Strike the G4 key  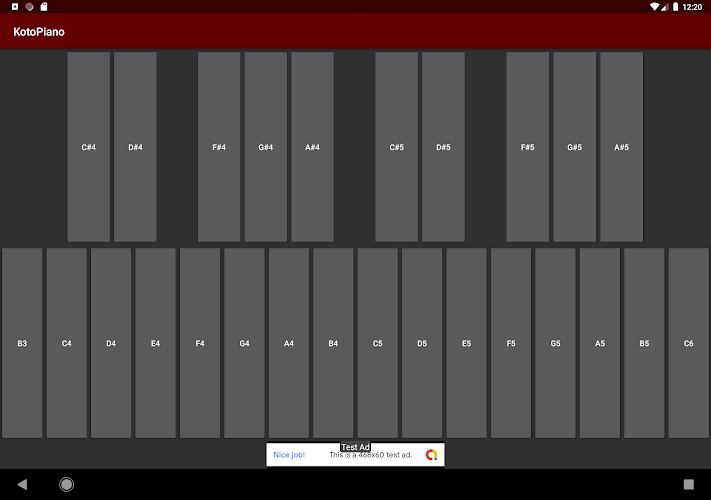point(244,343)
